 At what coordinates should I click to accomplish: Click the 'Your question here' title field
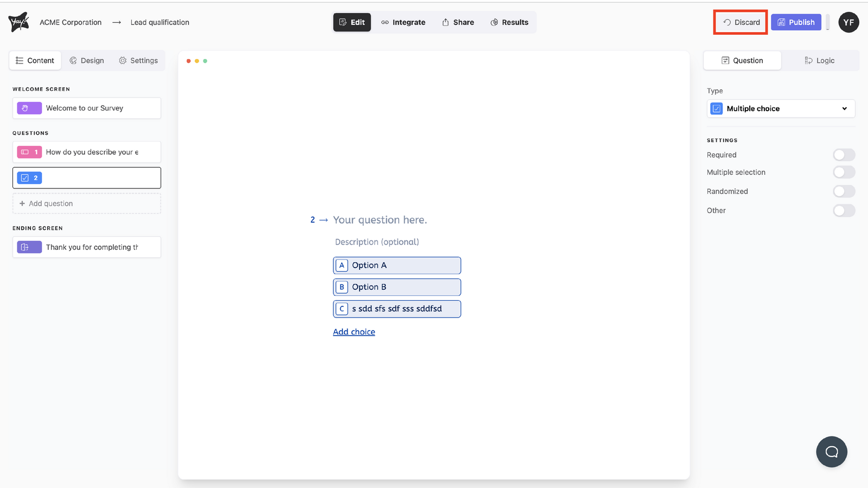(x=380, y=220)
